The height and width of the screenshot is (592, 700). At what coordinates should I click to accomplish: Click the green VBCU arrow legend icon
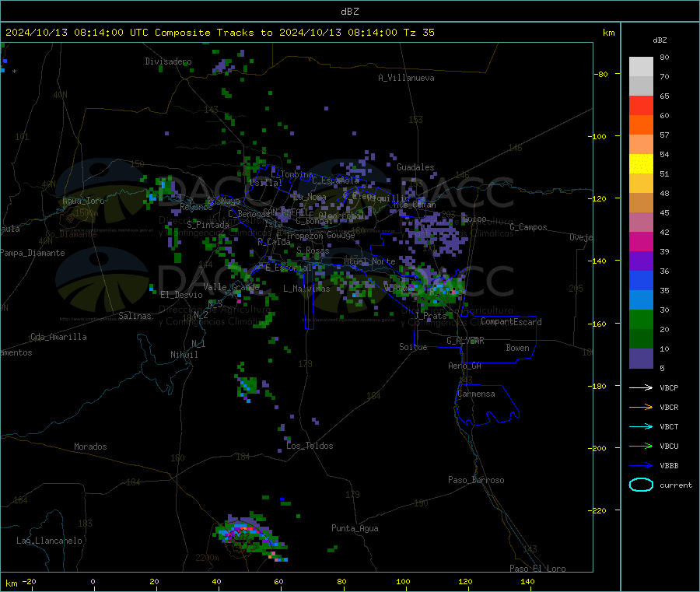point(641,446)
